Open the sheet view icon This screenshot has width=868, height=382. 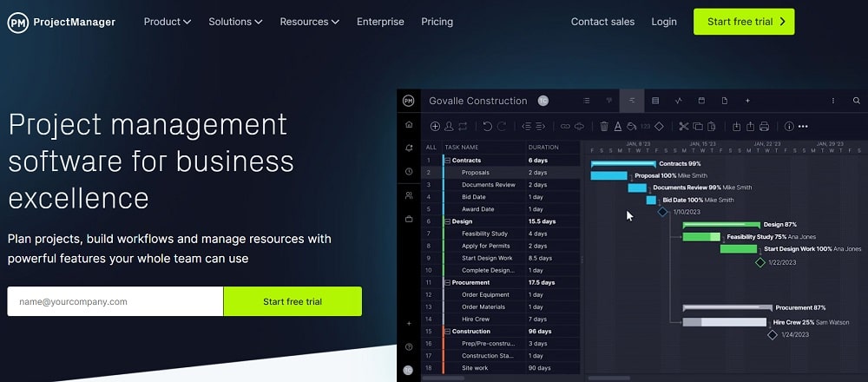click(655, 101)
